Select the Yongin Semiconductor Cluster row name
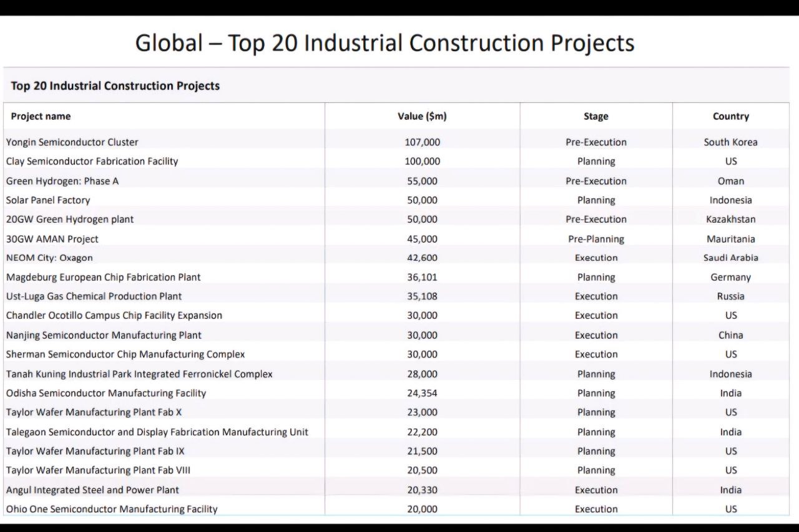799x532 pixels. click(x=72, y=142)
